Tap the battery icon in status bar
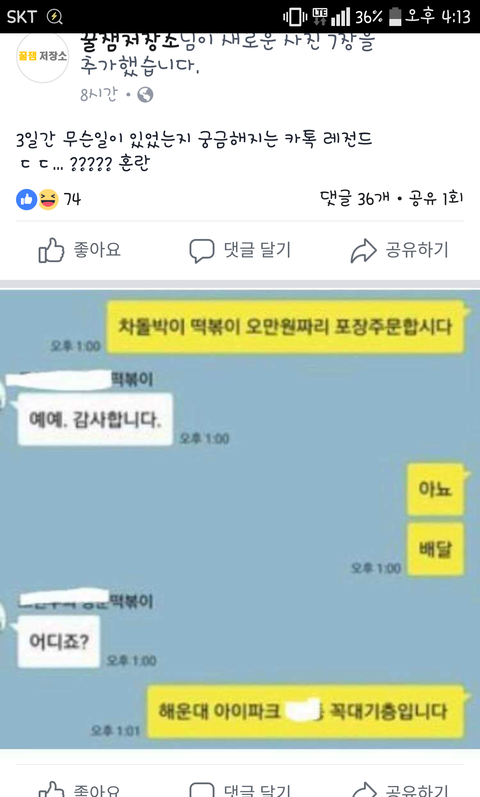The image size is (480, 797). 395,17
